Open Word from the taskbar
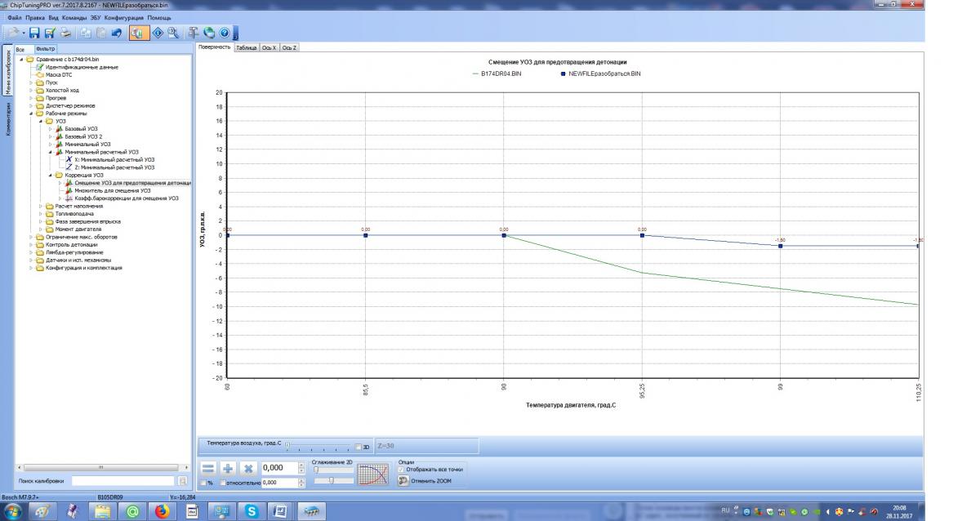The width and height of the screenshot is (980, 521). click(x=279, y=511)
